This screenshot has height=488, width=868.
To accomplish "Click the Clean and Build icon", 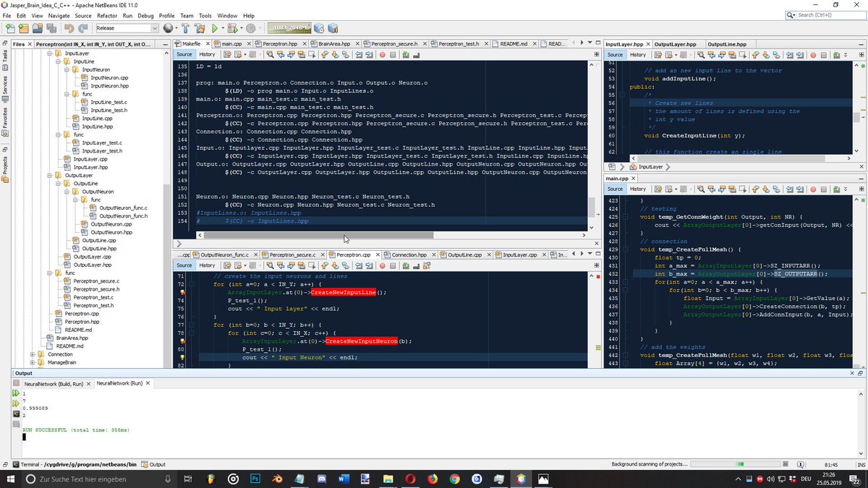I will [x=199, y=28].
